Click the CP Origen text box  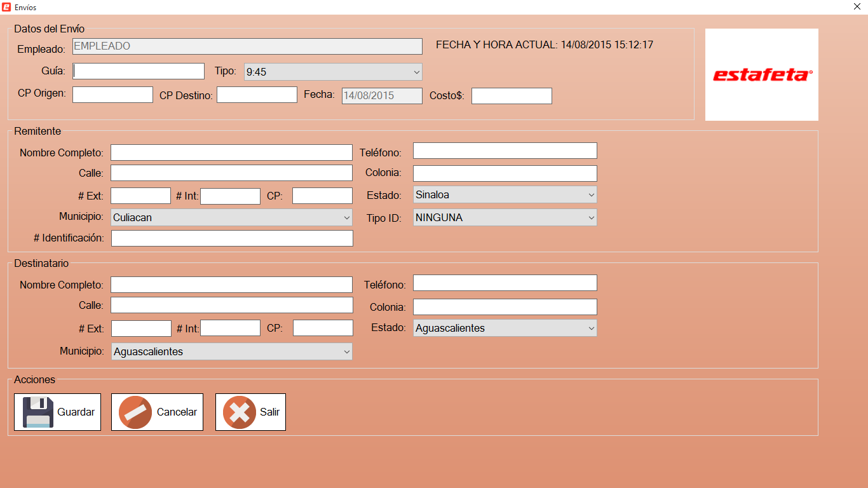[112, 95]
